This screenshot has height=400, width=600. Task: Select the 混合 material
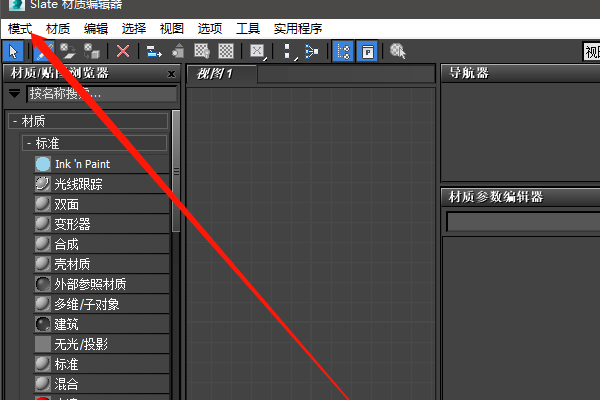(x=101, y=384)
